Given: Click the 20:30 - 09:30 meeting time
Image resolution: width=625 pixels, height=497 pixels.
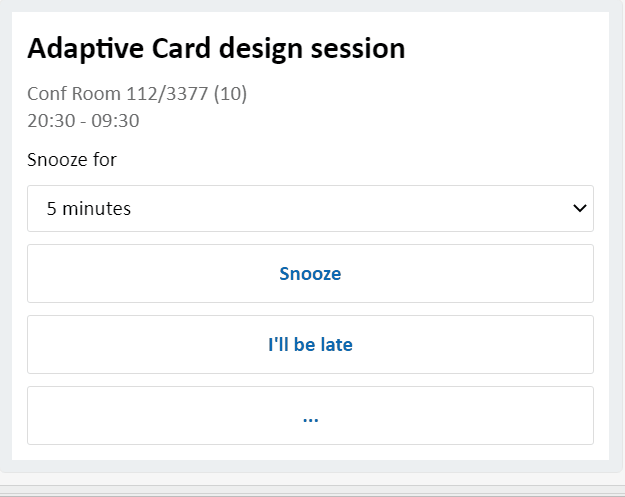Looking at the screenshot, I should (x=83, y=121).
